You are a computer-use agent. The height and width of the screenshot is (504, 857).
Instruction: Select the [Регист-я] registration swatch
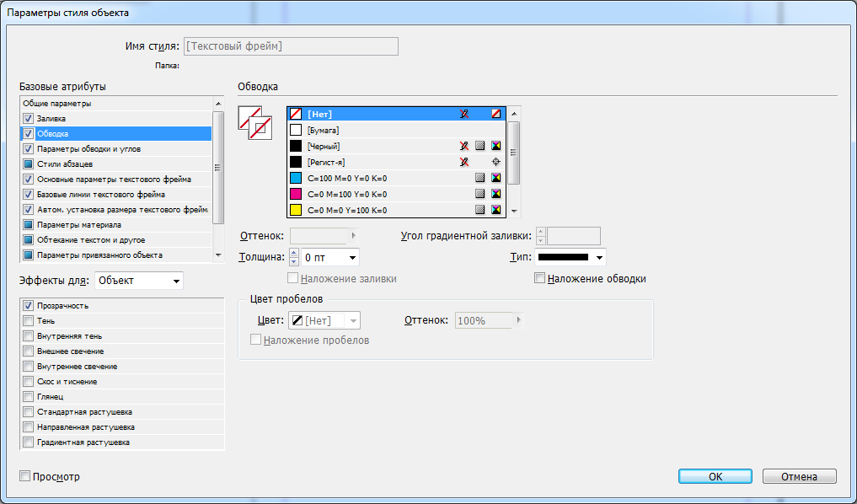point(397,162)
